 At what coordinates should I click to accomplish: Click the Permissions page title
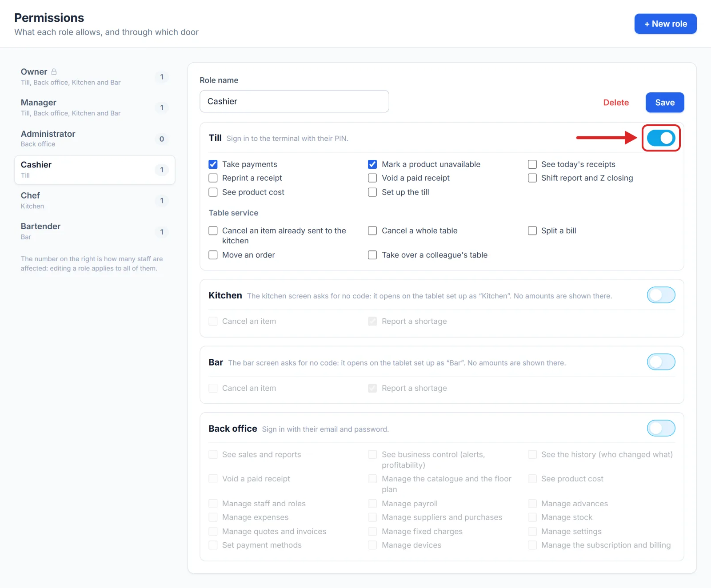[49, 18]
